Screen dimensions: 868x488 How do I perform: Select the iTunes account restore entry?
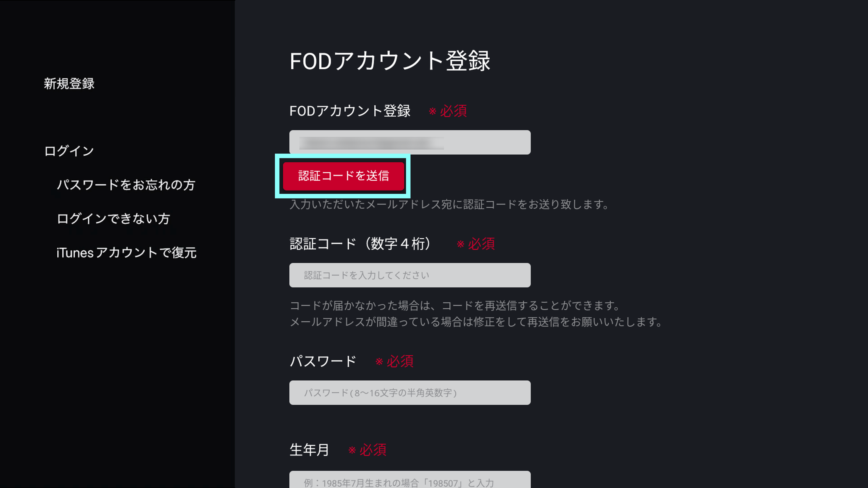[127, 253]
